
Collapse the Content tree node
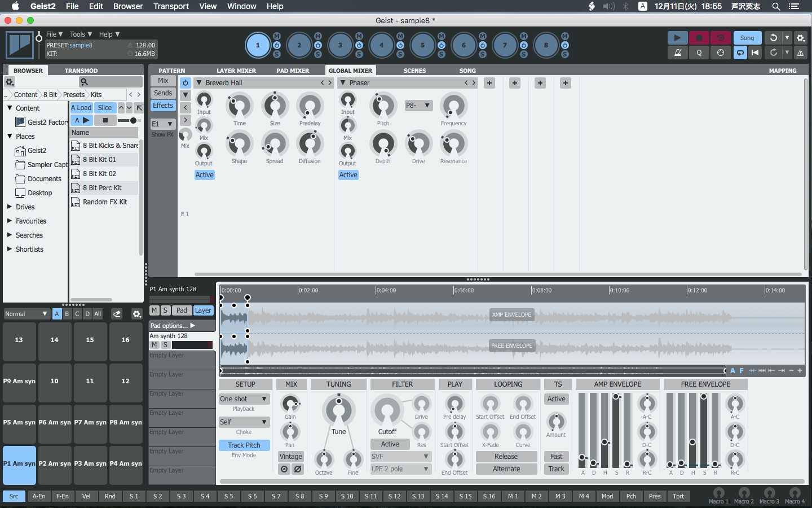pyautogui.click(x=10, y=108)
